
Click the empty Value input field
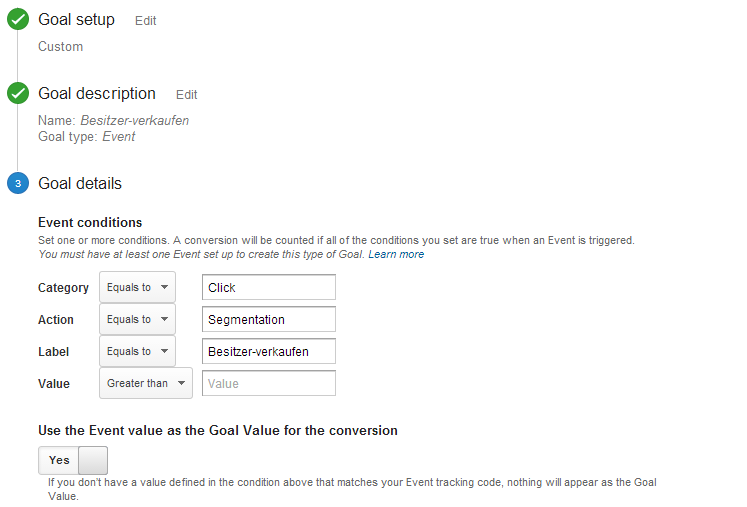[x=268, y=383]
